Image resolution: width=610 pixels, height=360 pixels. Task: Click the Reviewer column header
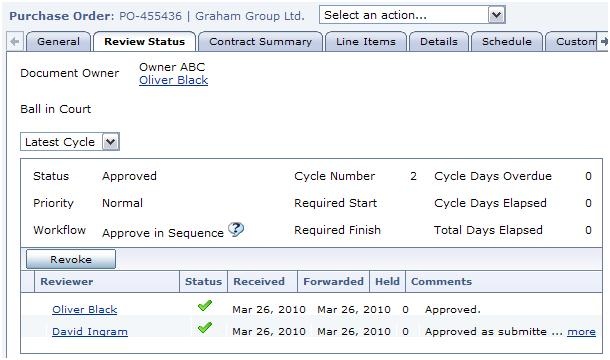[67, 281]
